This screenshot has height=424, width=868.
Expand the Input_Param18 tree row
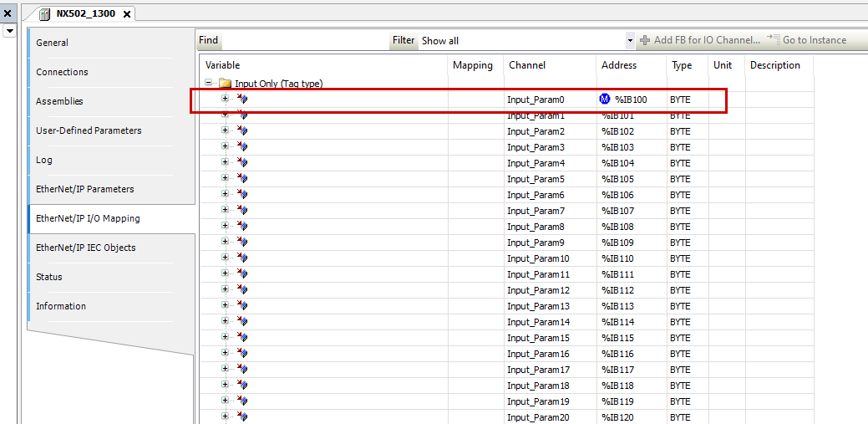tap(225, 386)
